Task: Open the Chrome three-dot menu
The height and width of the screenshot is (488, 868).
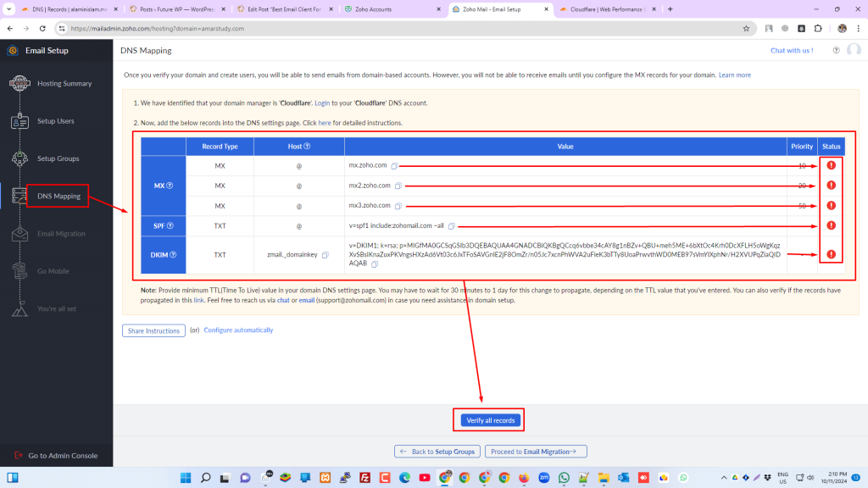Action: [859, 28]
